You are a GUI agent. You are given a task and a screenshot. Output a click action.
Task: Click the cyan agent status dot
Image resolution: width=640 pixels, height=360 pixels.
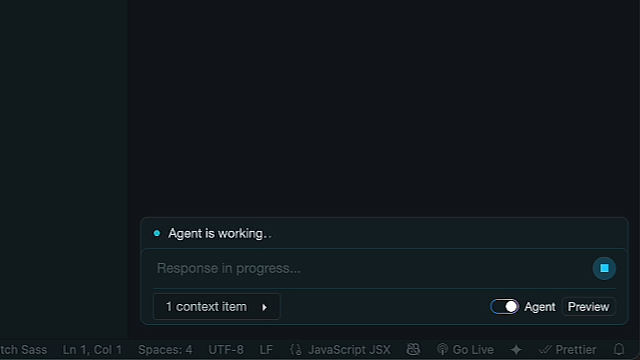[157, 233]
